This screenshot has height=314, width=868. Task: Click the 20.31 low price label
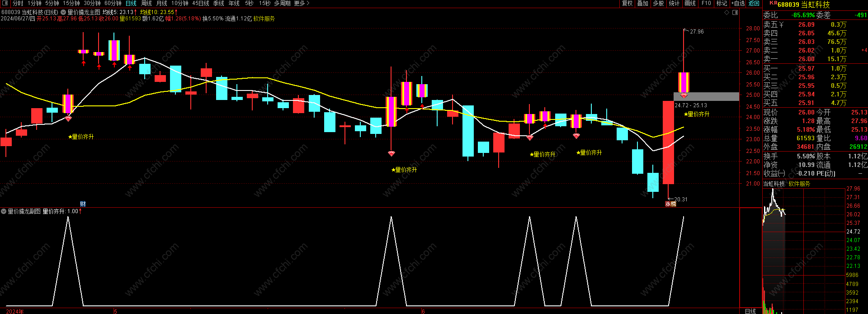click(x=680, y=199)
